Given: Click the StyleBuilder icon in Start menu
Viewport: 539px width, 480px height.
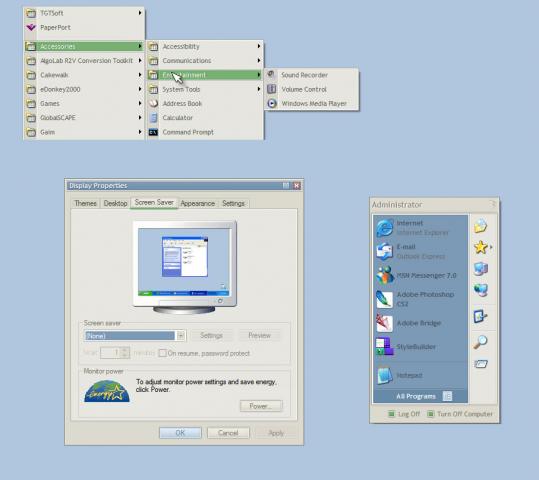Looking at the screenshot, I should 384,346.
